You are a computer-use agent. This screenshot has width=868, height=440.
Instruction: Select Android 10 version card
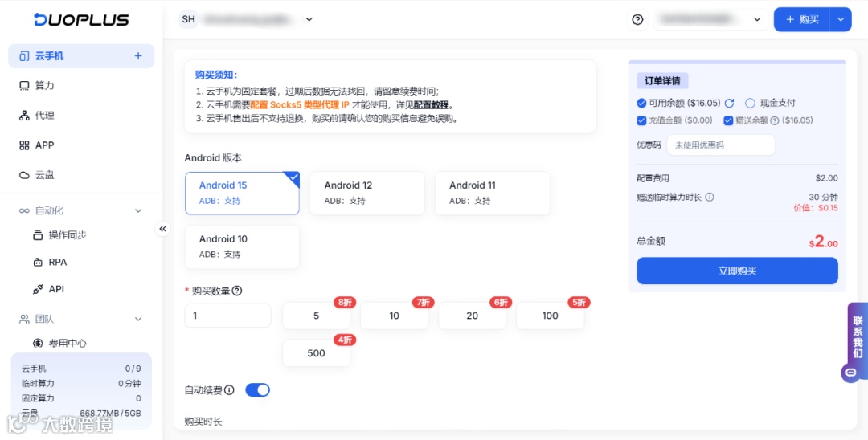(242, 246)
